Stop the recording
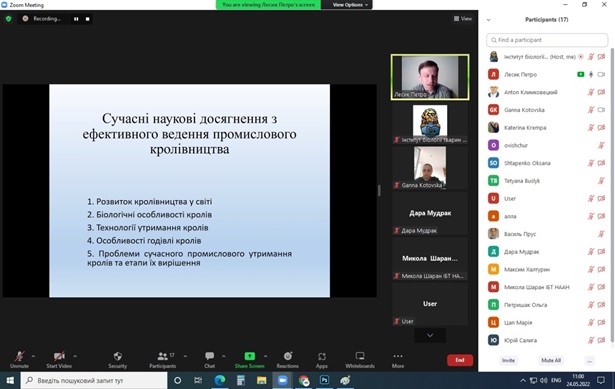The width and height of the screenshot is (615, 389). click(87, 19)
